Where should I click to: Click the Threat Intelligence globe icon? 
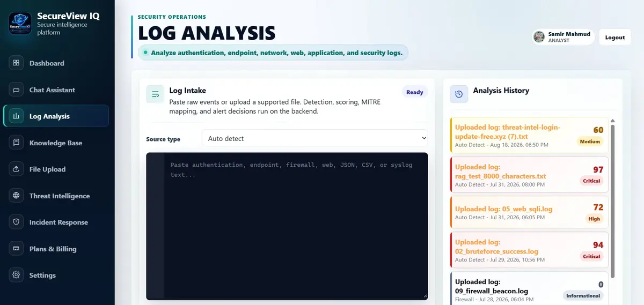(17, 196)
